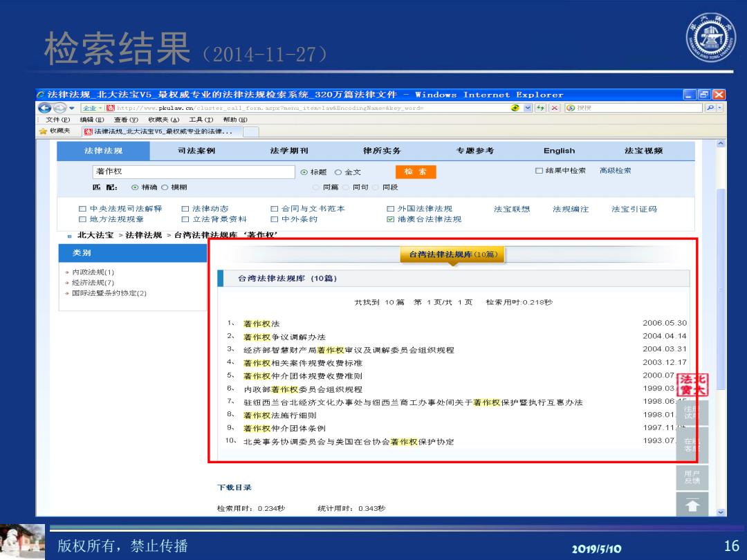Stop loading with the red X icon
747x560 pixels.
tap(555, 108)
